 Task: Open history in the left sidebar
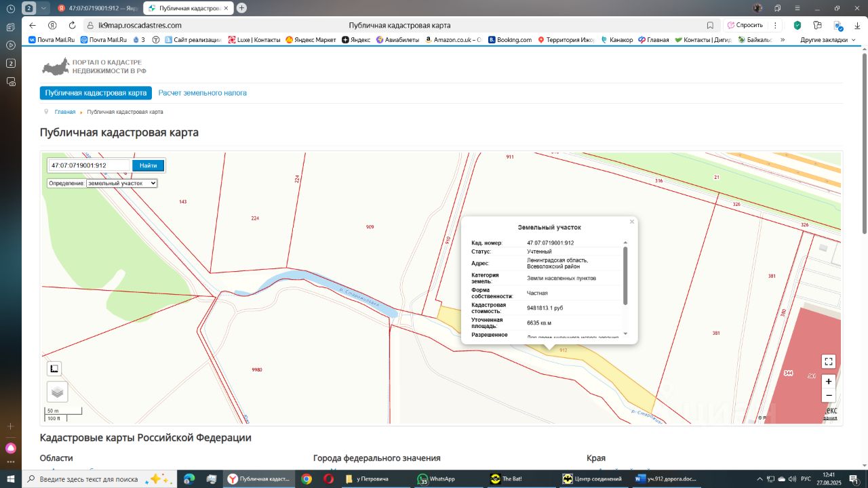11,9
